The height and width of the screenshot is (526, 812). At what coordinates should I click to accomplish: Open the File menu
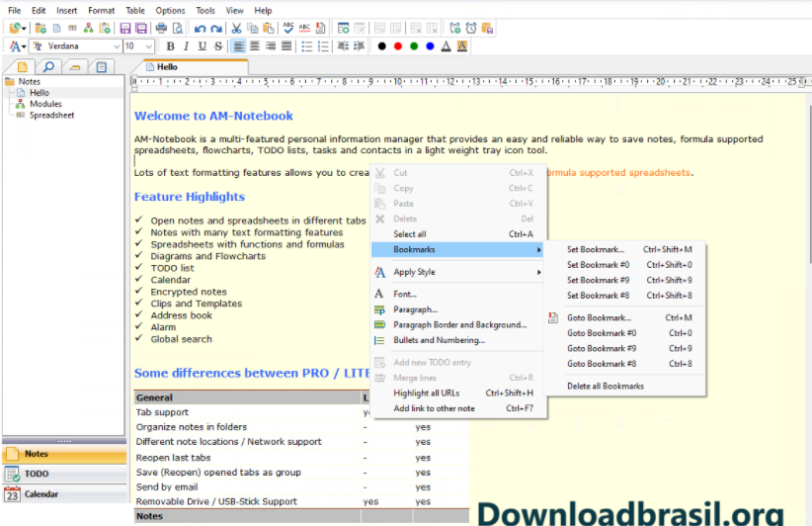point(15,10)
